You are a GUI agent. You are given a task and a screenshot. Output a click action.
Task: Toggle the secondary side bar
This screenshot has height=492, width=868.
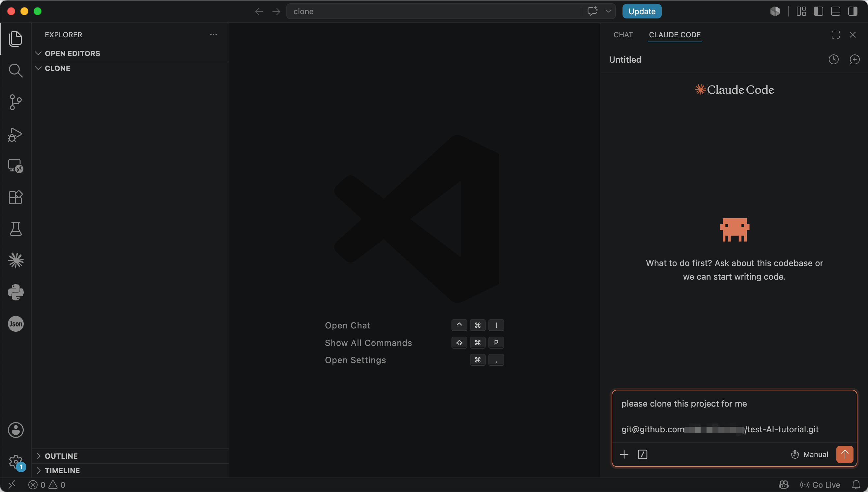point(853,12)
